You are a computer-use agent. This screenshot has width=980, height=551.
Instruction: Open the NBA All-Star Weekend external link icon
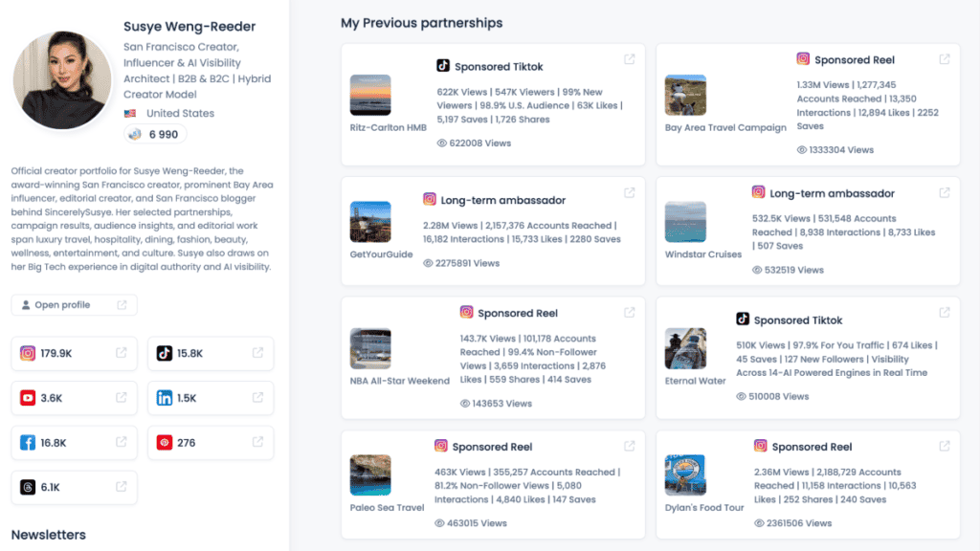tap(630, 312)
